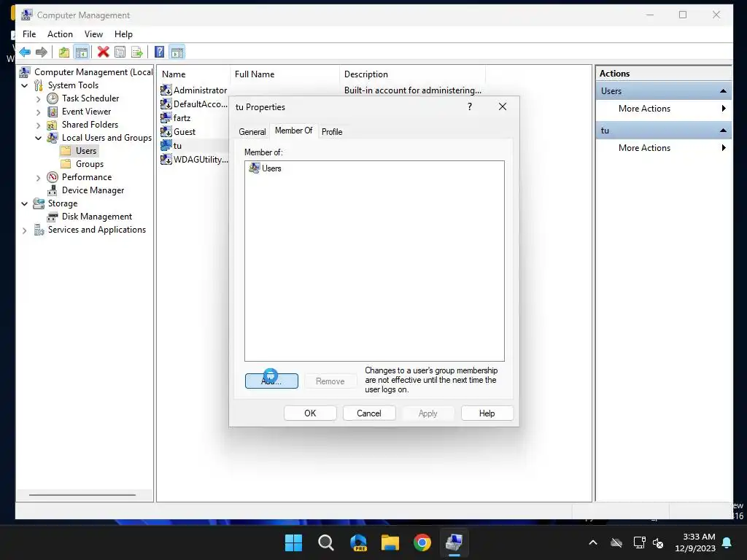Open More Actions under Users
The image size is (747, 560).
664,109
